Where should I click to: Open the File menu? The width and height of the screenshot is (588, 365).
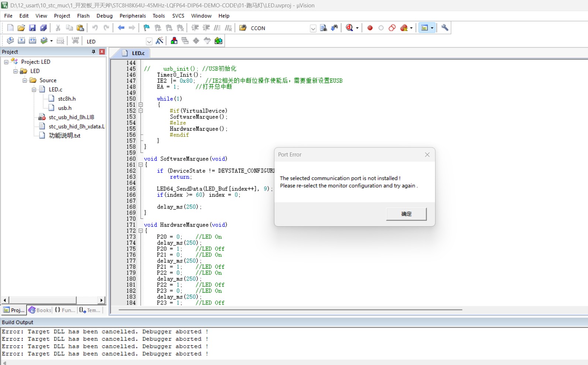tap(8, 16)
